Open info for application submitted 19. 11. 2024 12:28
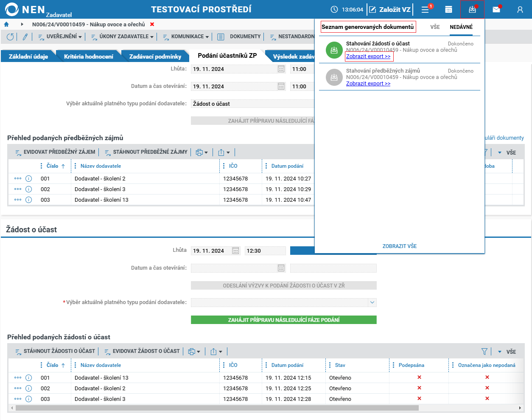This screenshot has height=420, width=532. click(28, 399)
